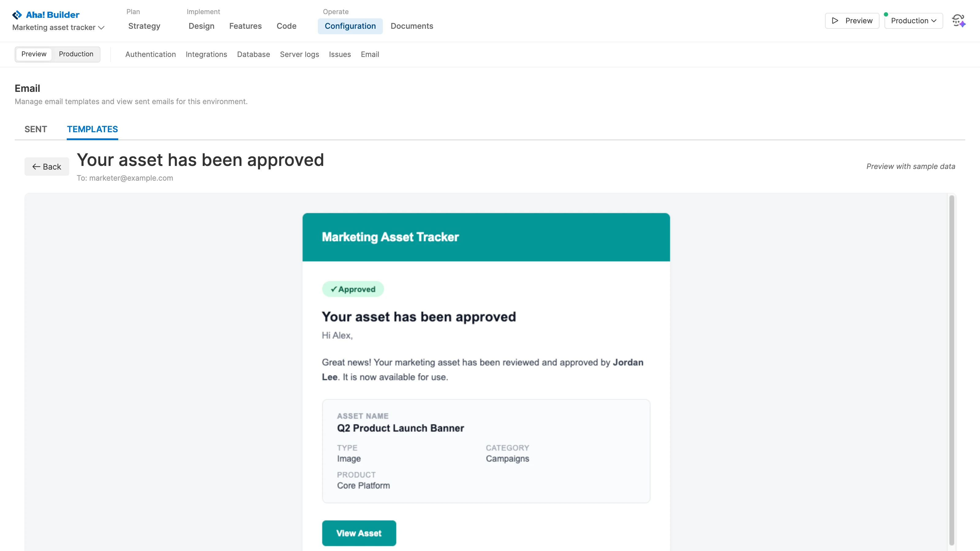
Task: Click the play icon inside the Preview button
Action: (x=835, y=21)
